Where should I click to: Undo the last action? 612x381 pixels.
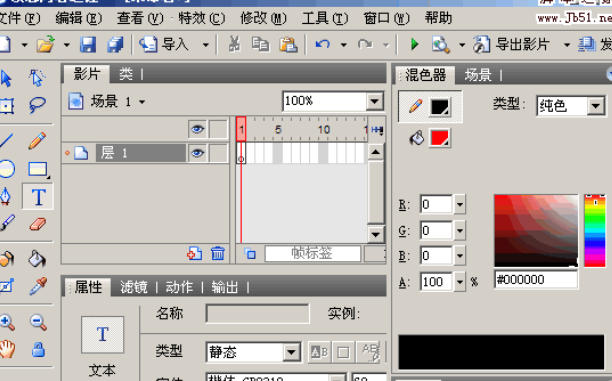coord(322,45)
